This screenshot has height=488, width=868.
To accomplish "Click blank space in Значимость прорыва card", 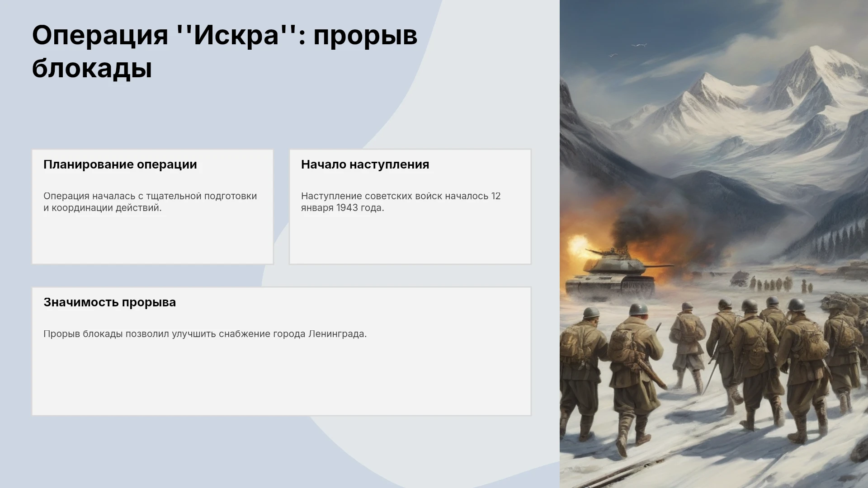I will [281, 380].
